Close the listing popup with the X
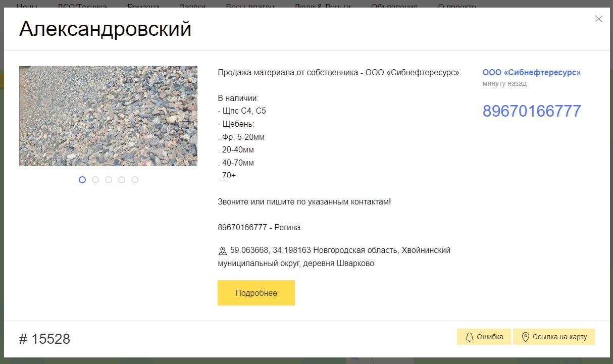 tap(598, 19)
